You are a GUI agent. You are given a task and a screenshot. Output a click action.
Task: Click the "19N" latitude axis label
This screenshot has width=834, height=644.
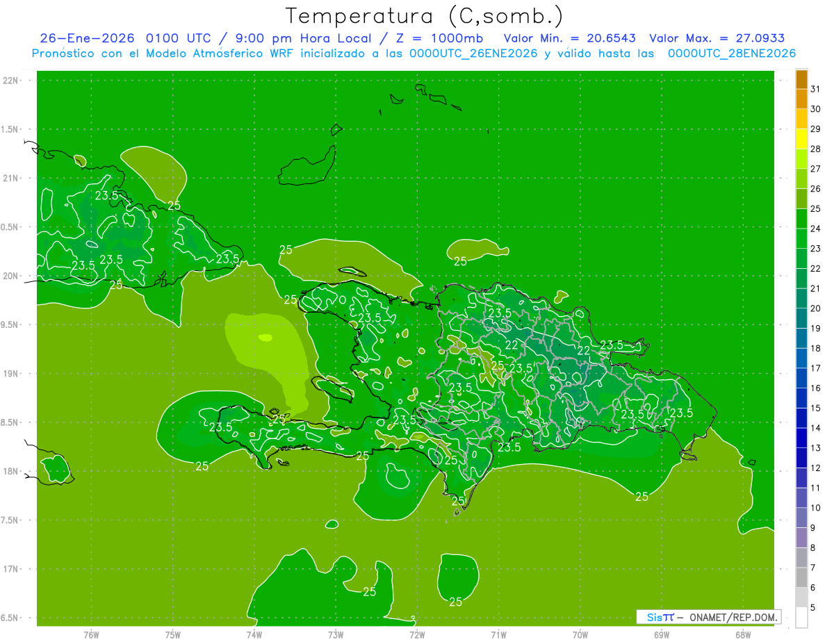click(10, 374)
